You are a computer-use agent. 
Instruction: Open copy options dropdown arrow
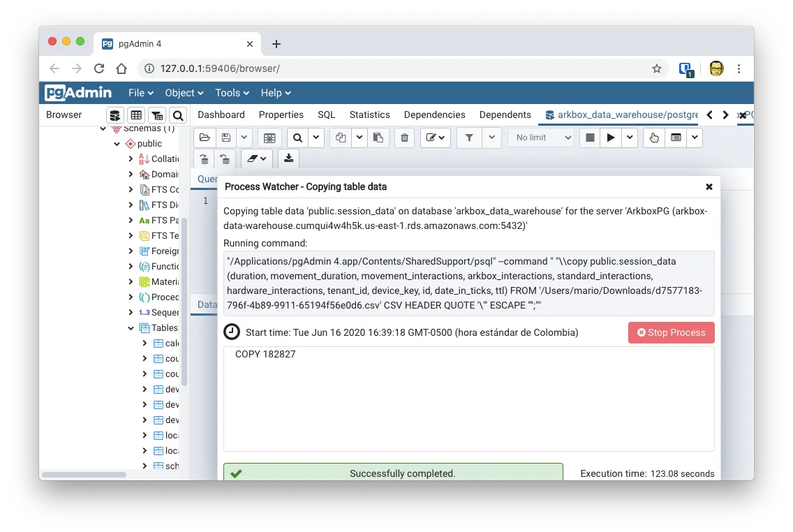359,138
